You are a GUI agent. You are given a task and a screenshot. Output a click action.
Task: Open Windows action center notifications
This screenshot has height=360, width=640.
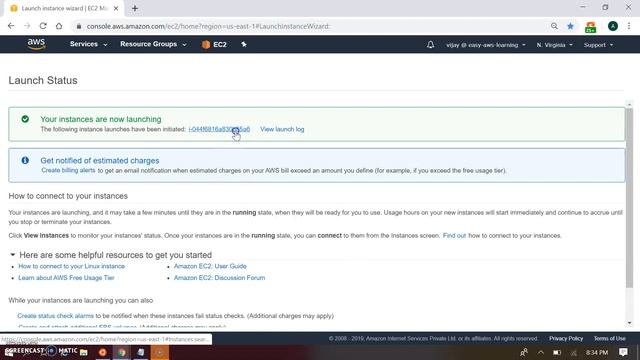623,352
